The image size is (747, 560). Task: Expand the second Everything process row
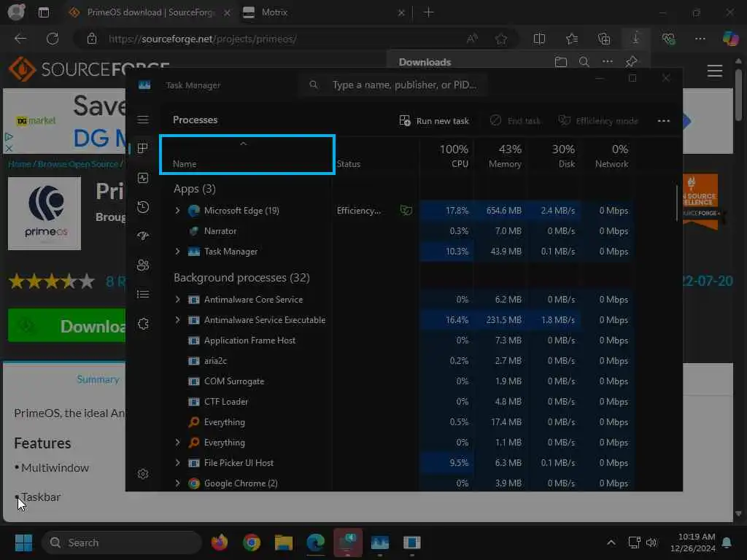tap(178, 442)
